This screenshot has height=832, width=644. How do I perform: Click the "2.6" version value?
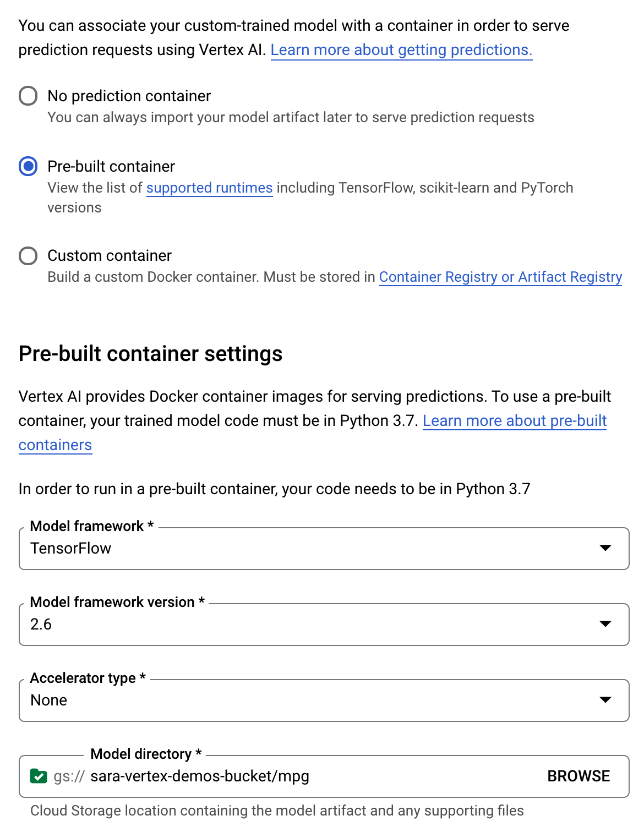point(39,624)
